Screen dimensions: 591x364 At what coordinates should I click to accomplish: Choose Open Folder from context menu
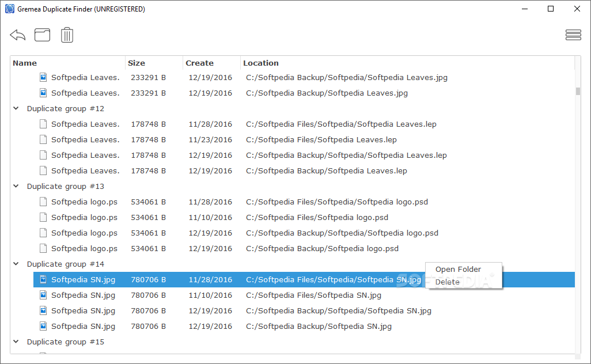pyautogui.click(x=458, y=269)
